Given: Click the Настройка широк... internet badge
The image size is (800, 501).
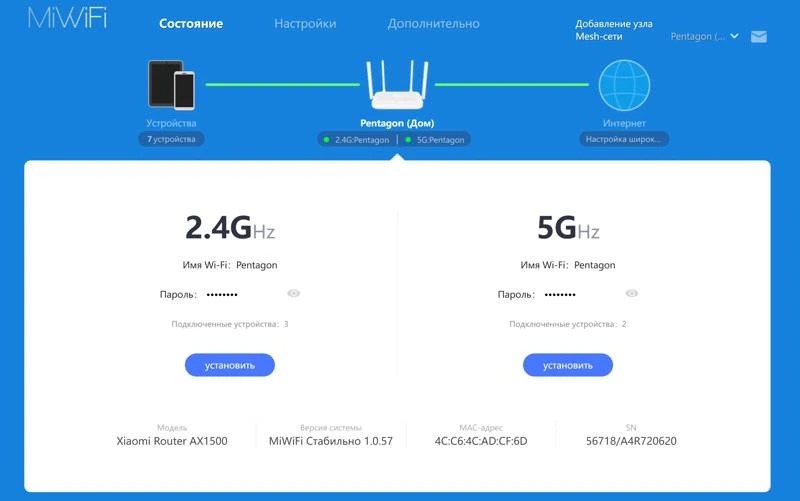Looking at the screenshot, I should pyautogui.click(x=623, y=139).
